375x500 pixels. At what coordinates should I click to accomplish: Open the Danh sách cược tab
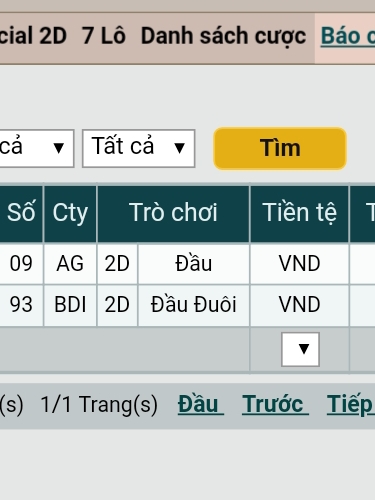pyautogui.click(x=223, y=36)
